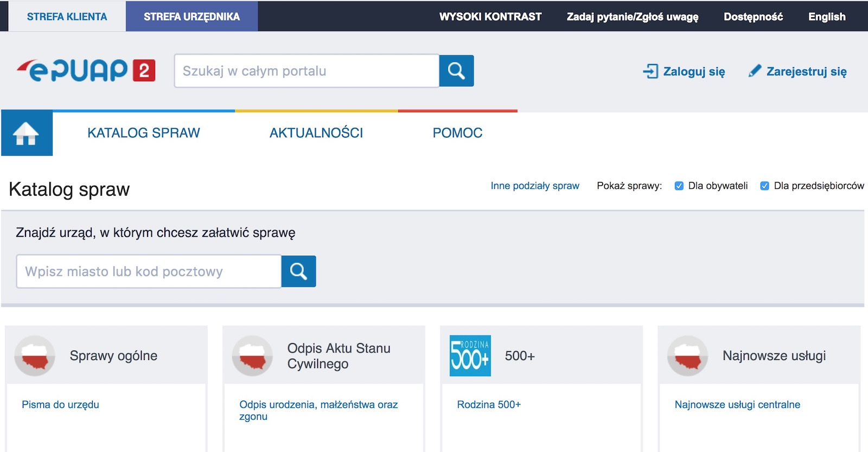This screenshot has width=868, height=452.
Task: Click the portal search magnifier button
Action: (x=456, y=71)
